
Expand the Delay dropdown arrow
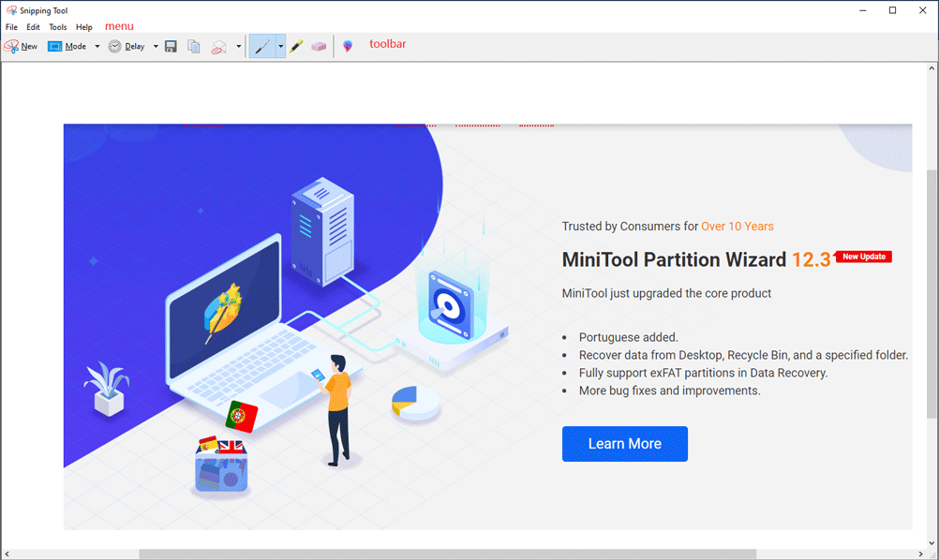[x=156, y=47]
